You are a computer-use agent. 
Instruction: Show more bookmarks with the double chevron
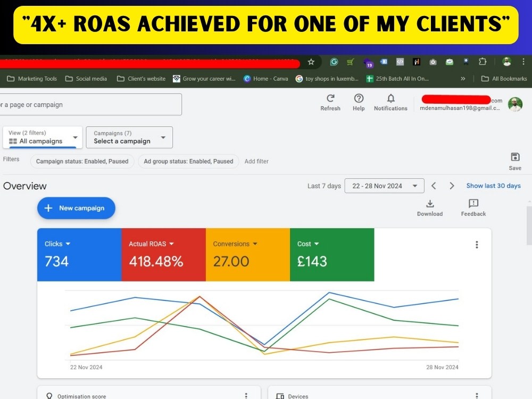coord(463,79)
